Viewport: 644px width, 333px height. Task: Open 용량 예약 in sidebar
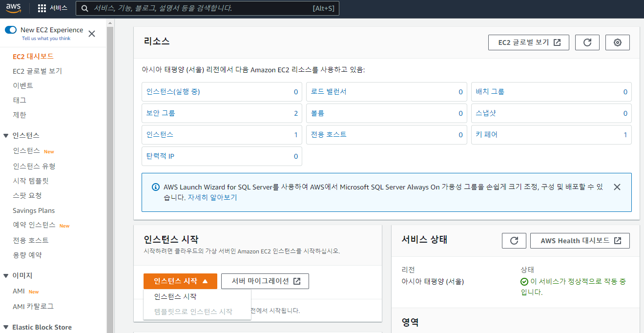27,255
